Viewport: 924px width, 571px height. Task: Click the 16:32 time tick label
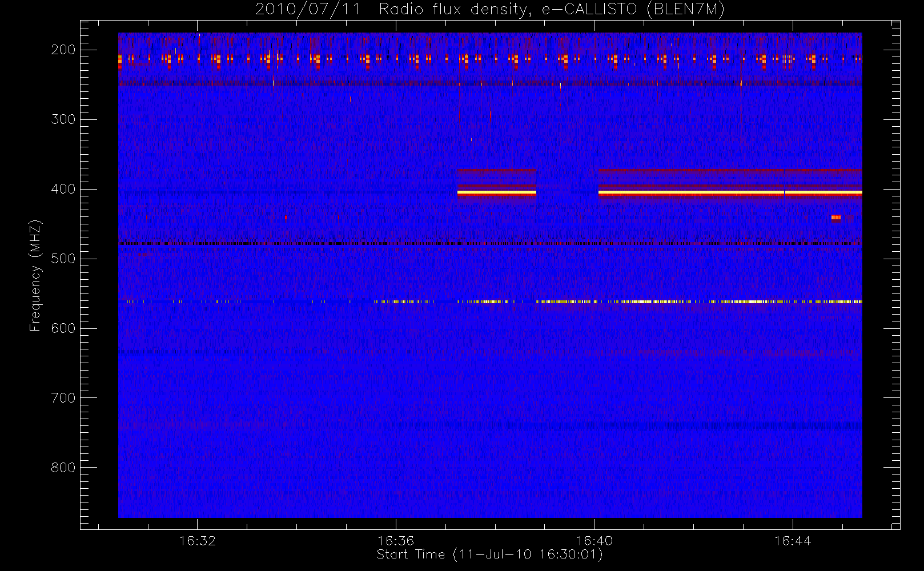point(198,541)
